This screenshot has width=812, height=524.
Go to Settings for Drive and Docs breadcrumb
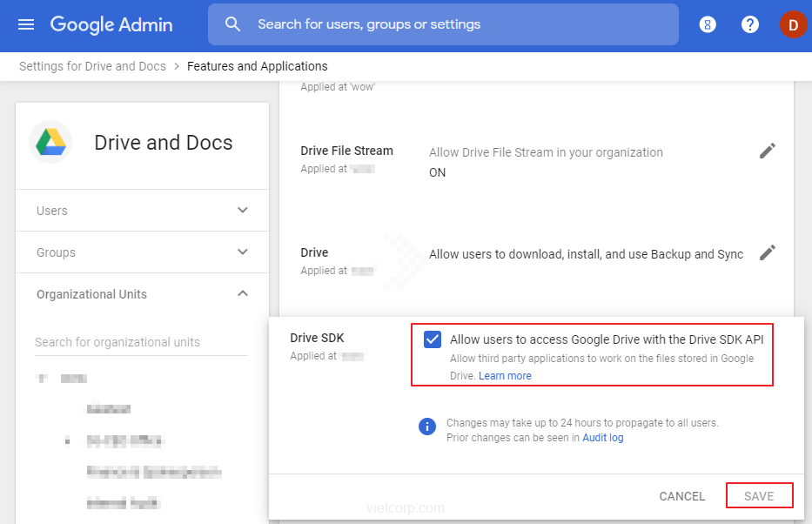point(92,66)
